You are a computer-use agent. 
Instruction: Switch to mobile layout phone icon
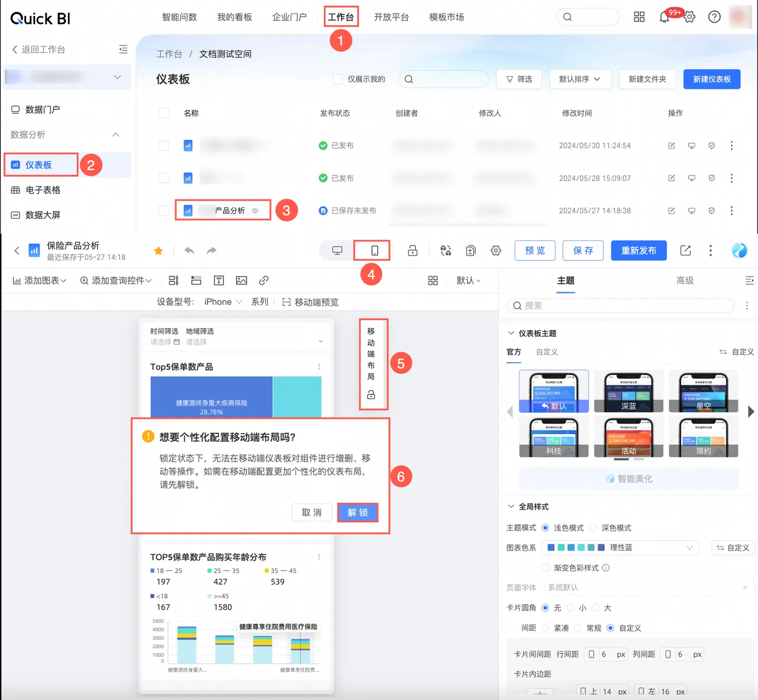tap(374, 251)
